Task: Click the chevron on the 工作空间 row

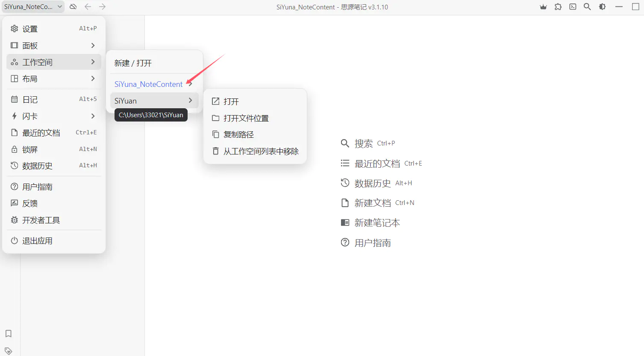Action: tap(93, 62)
